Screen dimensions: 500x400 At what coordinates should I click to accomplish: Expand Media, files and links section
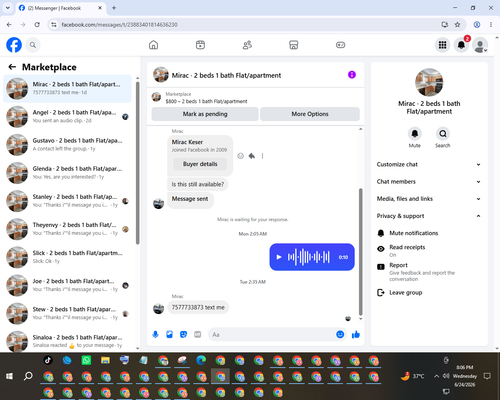[x=429, y=199]
